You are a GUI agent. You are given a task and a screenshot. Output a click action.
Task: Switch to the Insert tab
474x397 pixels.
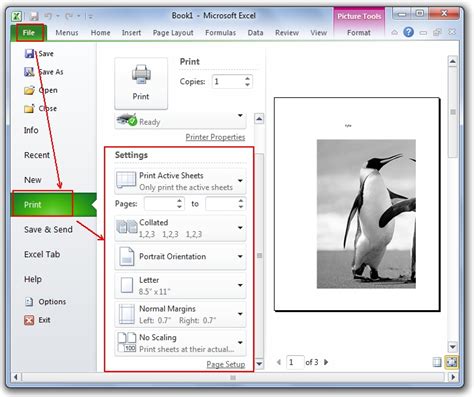click(131, 33)
